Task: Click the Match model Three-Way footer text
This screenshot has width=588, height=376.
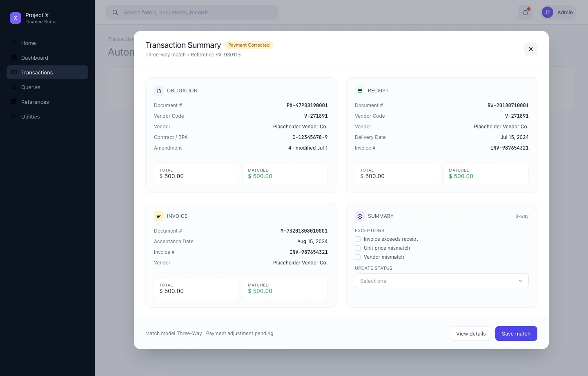Action: [174, 333]
